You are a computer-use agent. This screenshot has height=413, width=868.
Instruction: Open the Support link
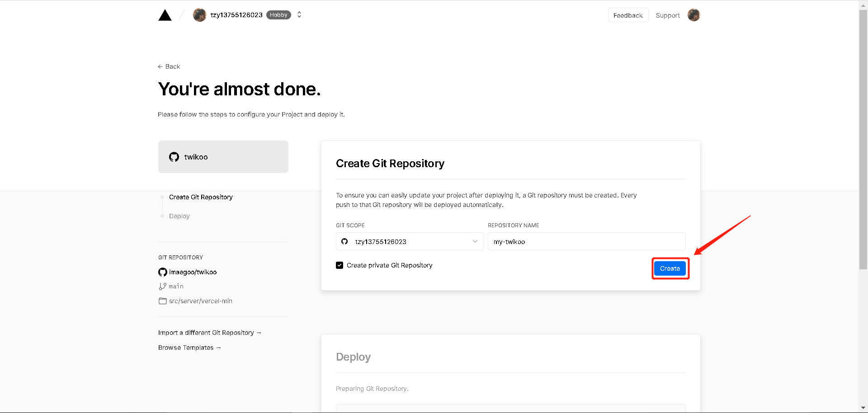[x=668, y=15]
